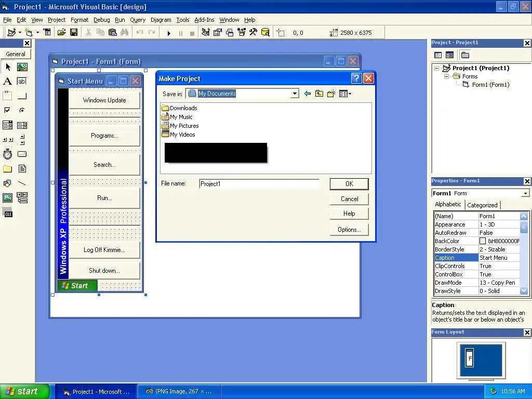Select the OLE control in the toolbox
532x399 pixels.
click(8, 212)
